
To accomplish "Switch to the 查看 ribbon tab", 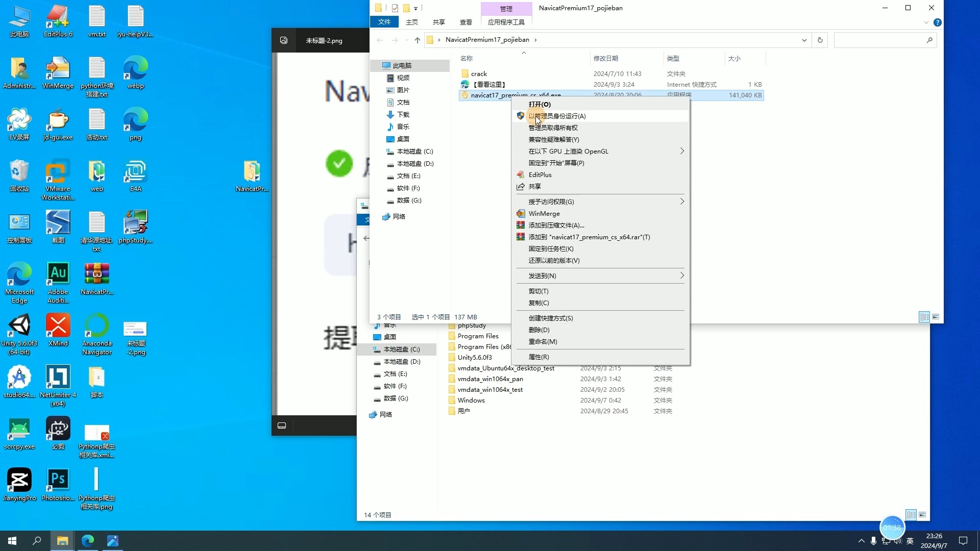I will pyautogui.click(x=466, y=22).
